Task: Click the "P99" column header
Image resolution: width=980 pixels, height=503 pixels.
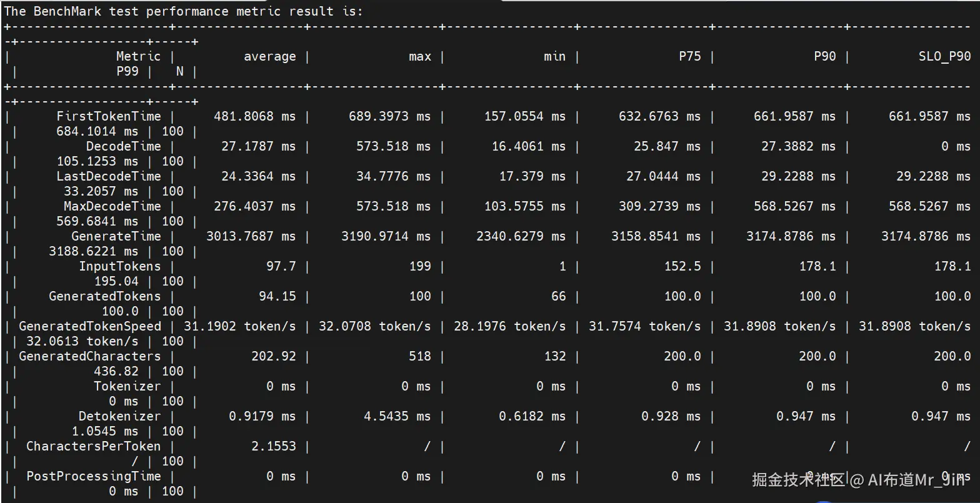Action: [127, 71]
